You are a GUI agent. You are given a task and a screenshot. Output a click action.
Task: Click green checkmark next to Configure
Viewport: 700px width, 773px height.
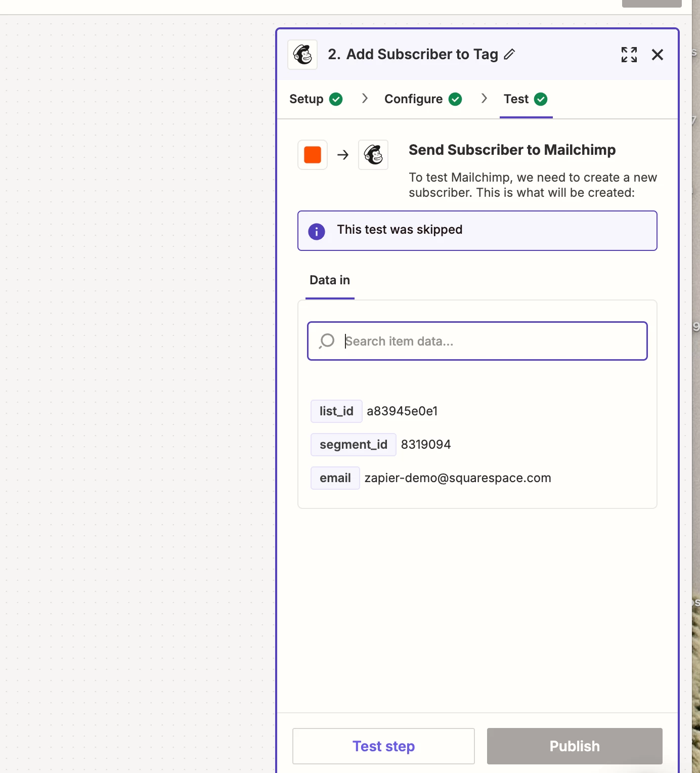tap(455, 99)
